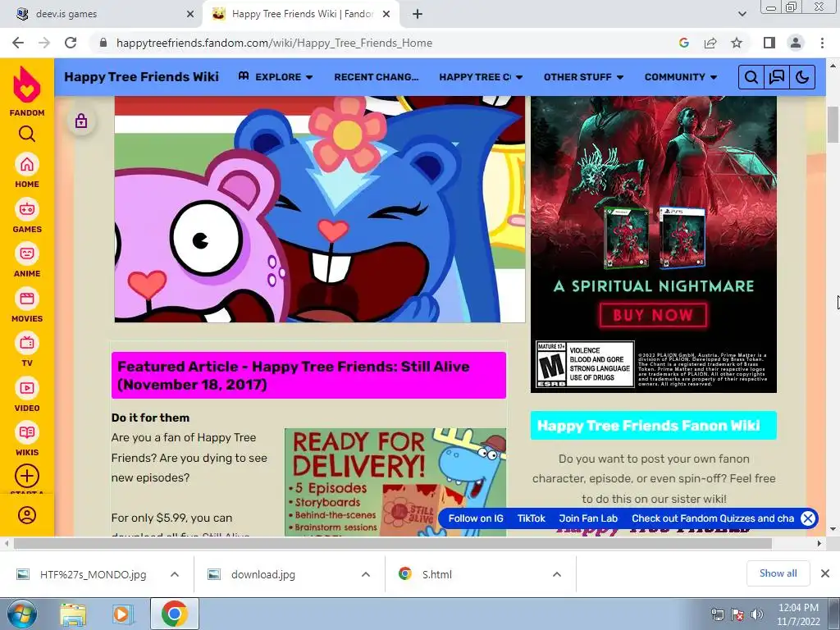The height and width of the screenshot is (630, 840).
Task: Open options for HTF%27s_MONDO.jpg download
Action: point(175,574)
